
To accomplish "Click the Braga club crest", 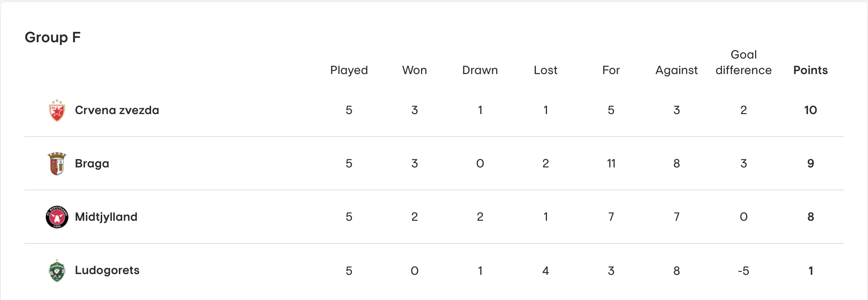I will pyautogui.click(x=57, y=163).
